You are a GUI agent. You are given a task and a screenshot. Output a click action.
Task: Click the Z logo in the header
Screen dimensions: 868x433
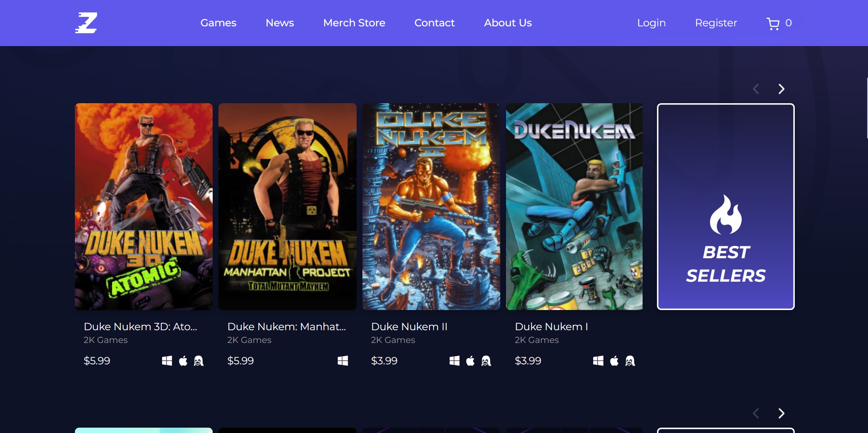coord(86,23)
